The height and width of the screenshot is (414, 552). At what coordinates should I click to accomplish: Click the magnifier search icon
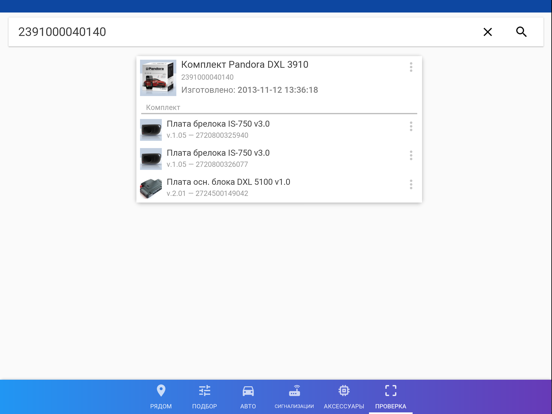tap(521, 32)
